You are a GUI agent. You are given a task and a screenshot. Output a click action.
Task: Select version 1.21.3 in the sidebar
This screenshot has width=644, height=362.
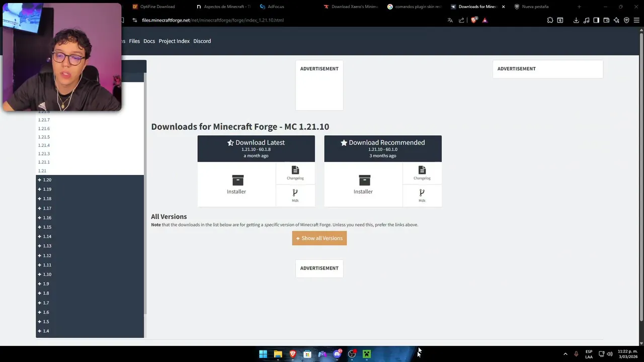tap(44, 154)
